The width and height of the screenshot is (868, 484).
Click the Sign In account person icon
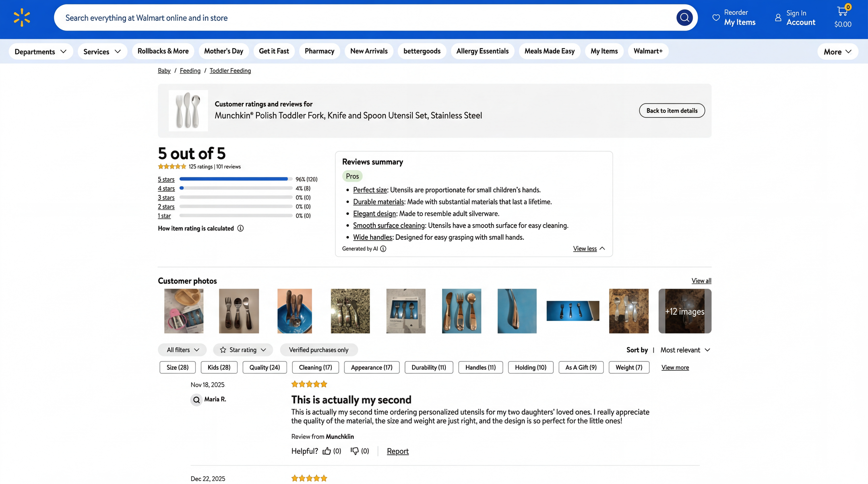coord(778,17)
